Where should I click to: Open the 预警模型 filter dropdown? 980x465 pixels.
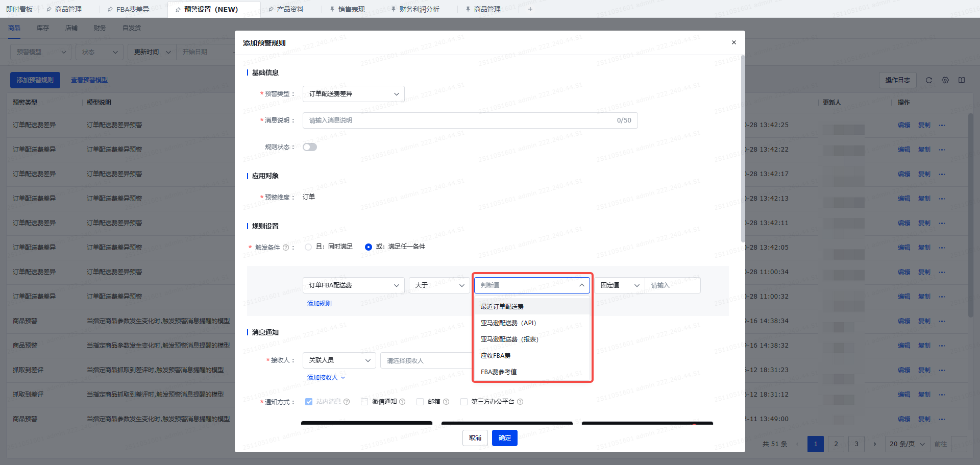(41, 52)
